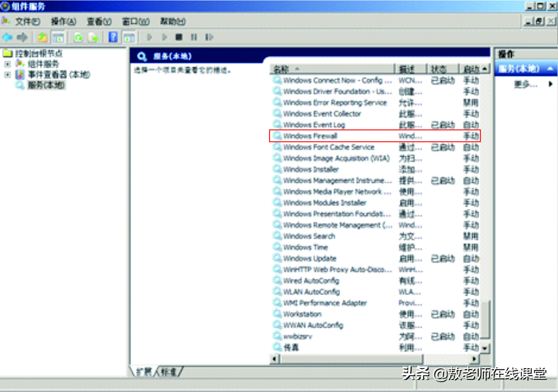Select Windows Modules Installer service
558x392 pixels.
[375, 203]
